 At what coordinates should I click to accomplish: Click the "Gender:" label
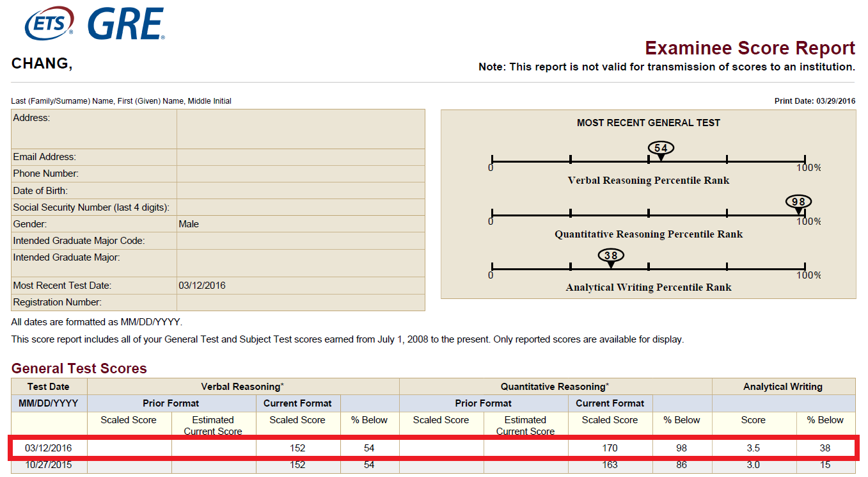pos(30,224)
